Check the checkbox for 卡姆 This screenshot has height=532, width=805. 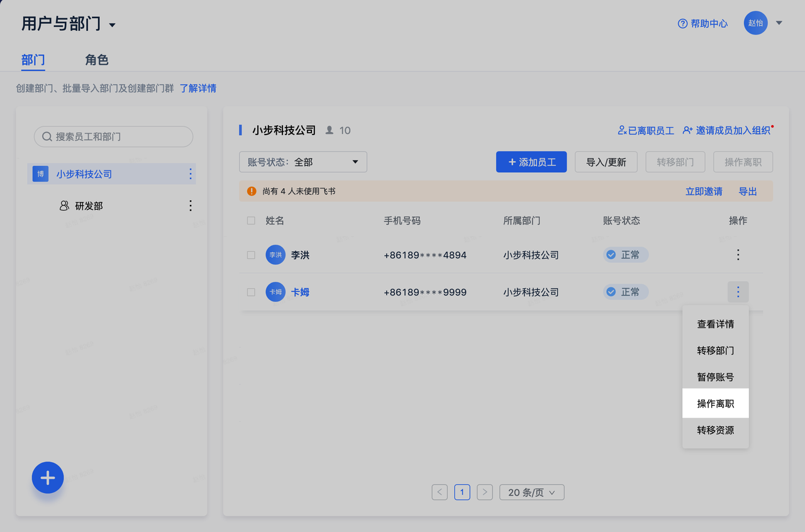(x=251, y=292)
